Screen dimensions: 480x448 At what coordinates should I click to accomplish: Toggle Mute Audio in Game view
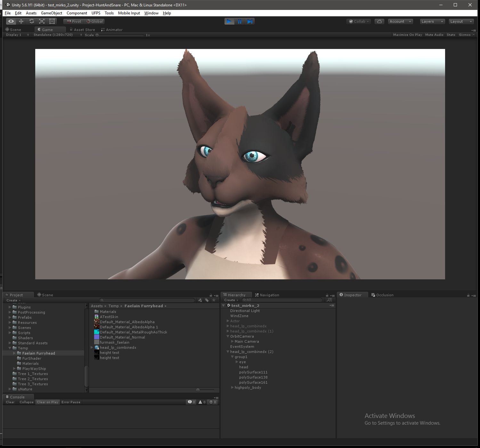click(x=434, y=35)
